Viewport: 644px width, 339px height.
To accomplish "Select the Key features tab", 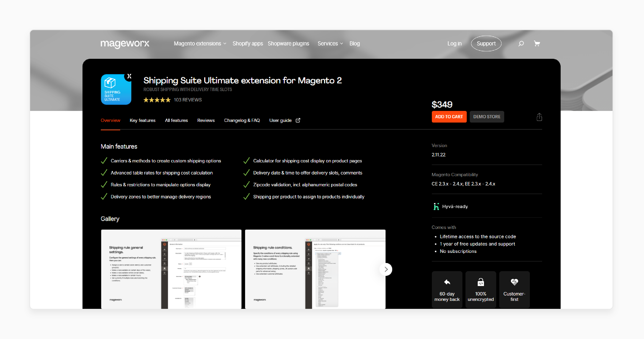I will tap(143, 121).
